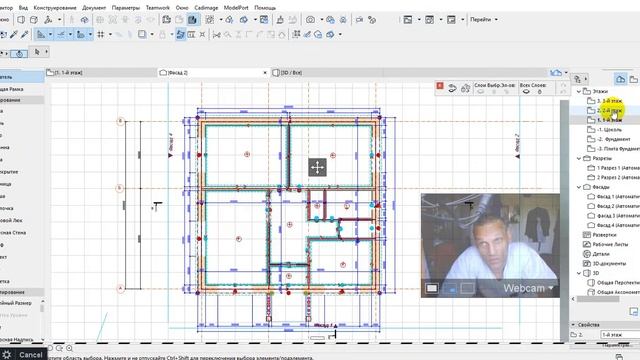Image resolution: width=640 pixels, height=360 pixels.
Task: Click the video camera icon in top toolbar
Action: click(359, 20)
